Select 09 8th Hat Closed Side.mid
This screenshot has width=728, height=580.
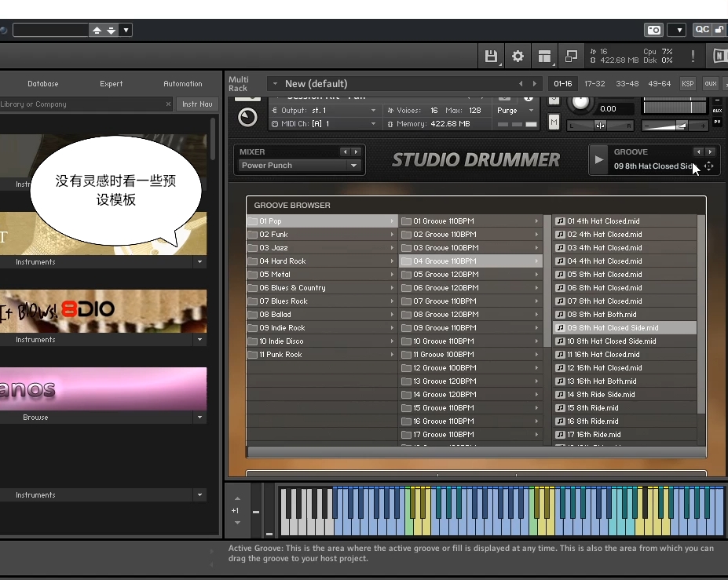[624, 327]
